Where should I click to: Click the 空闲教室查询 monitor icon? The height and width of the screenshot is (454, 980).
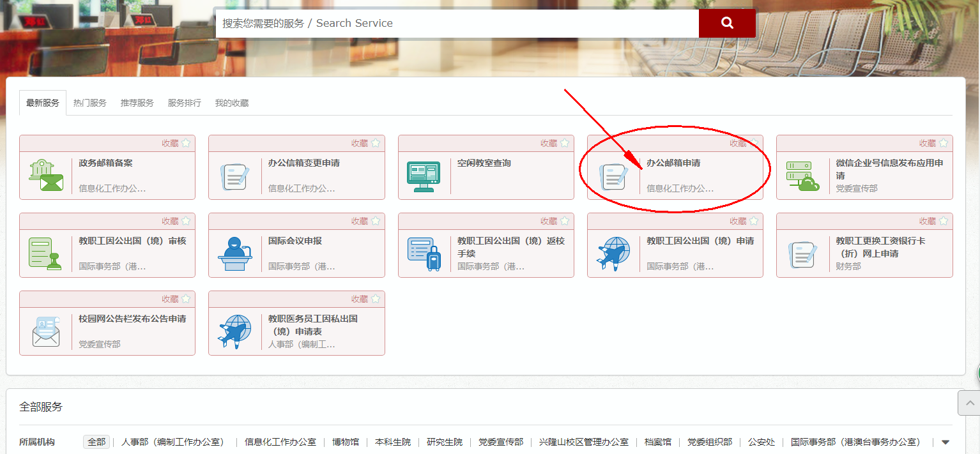click(x=424, y=176)
